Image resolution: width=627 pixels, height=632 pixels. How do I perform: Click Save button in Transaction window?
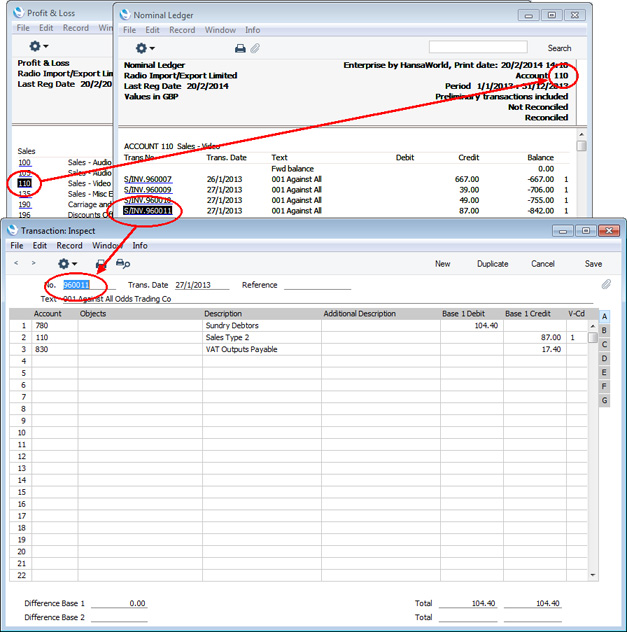(x=593, y=264)
